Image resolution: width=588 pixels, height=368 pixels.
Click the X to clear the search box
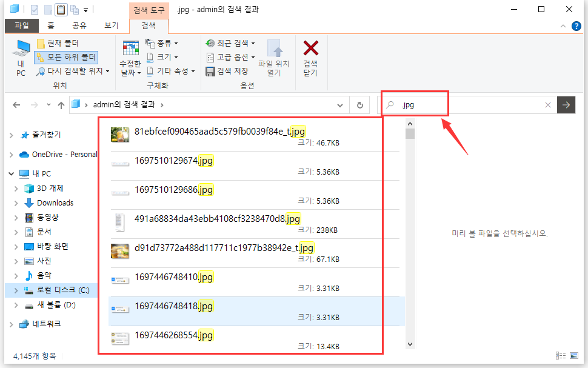[547, 104]
